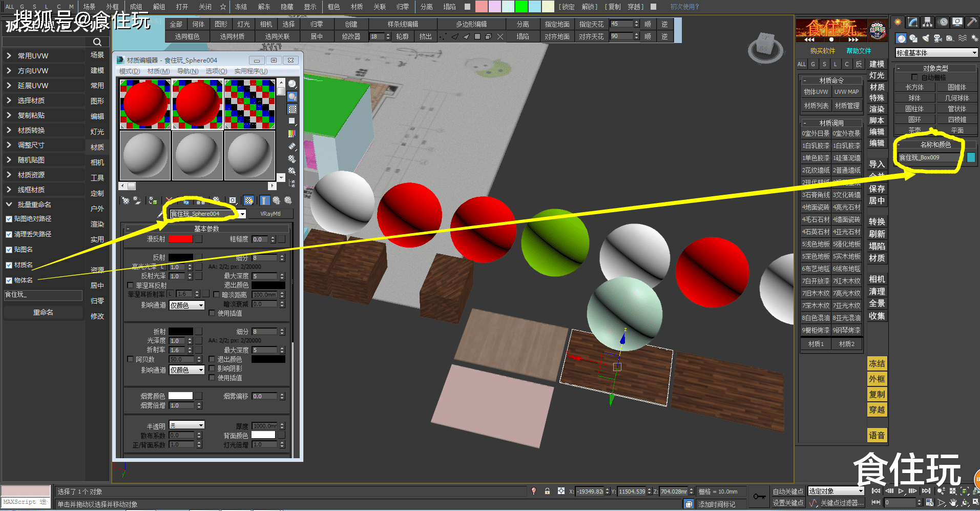980x511 pixels.
Task: Select the Geometry category sphere icon
Action: tap(901, 38)
